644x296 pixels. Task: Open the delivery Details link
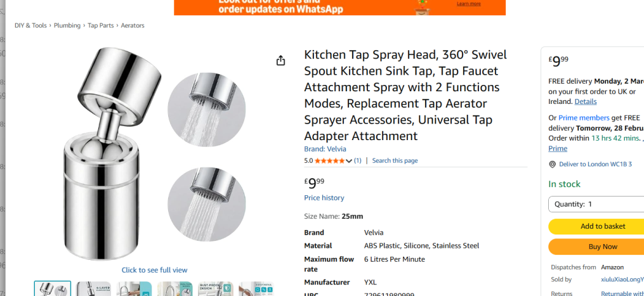point(586,101)
